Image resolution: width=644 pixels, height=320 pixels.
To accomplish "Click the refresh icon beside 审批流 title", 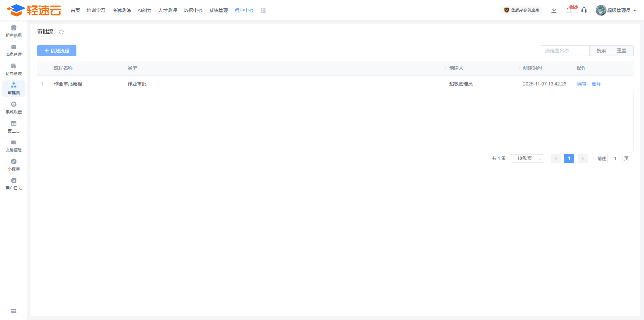I will [x=61, y=32].
